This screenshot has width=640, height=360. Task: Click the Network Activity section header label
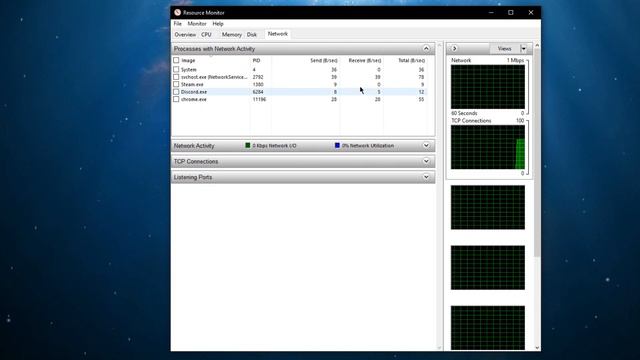(x=194, y=146)
